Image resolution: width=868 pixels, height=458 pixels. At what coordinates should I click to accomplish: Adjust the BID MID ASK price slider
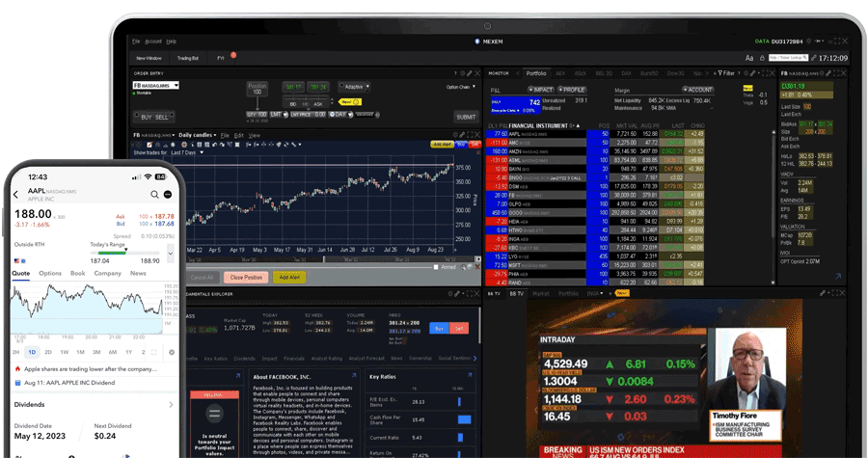coord(306,100)
